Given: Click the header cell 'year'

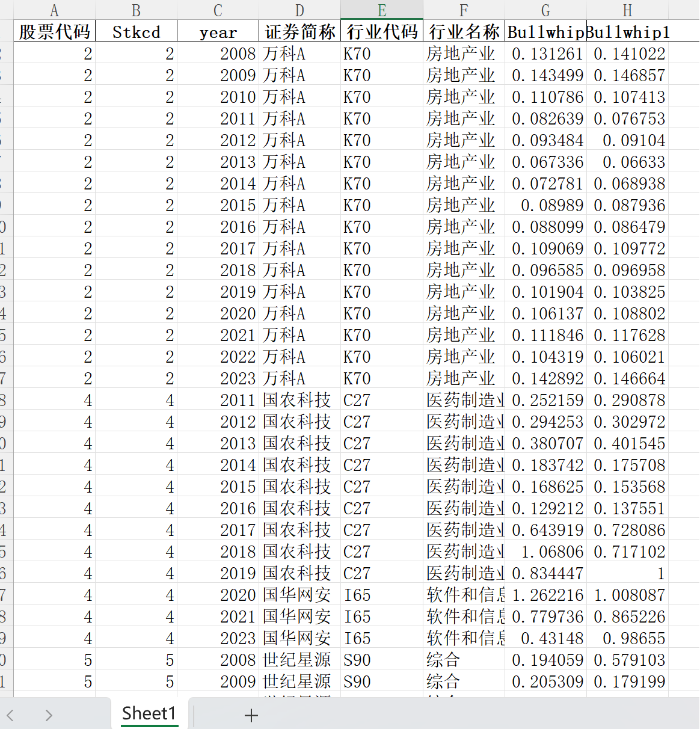Looking at the screenshot, I should (218, 32).
